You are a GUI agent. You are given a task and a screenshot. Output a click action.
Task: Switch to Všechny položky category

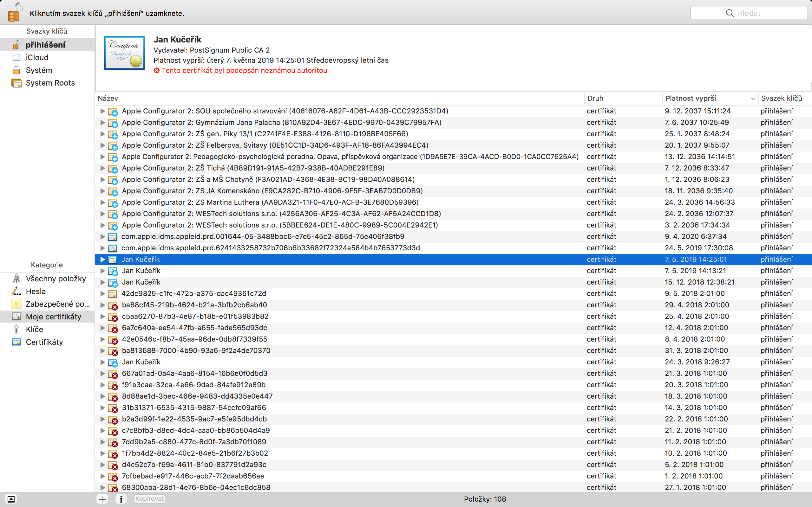[x=56, y=279]
